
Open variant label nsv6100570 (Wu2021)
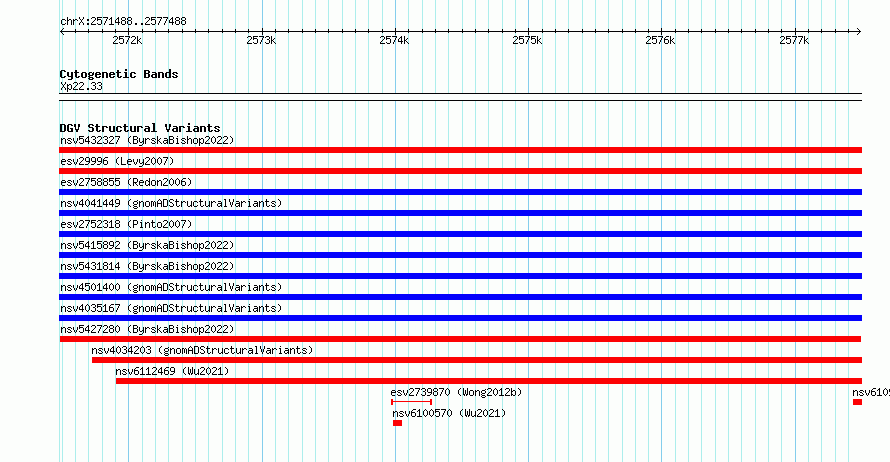(x=449, y=413)
